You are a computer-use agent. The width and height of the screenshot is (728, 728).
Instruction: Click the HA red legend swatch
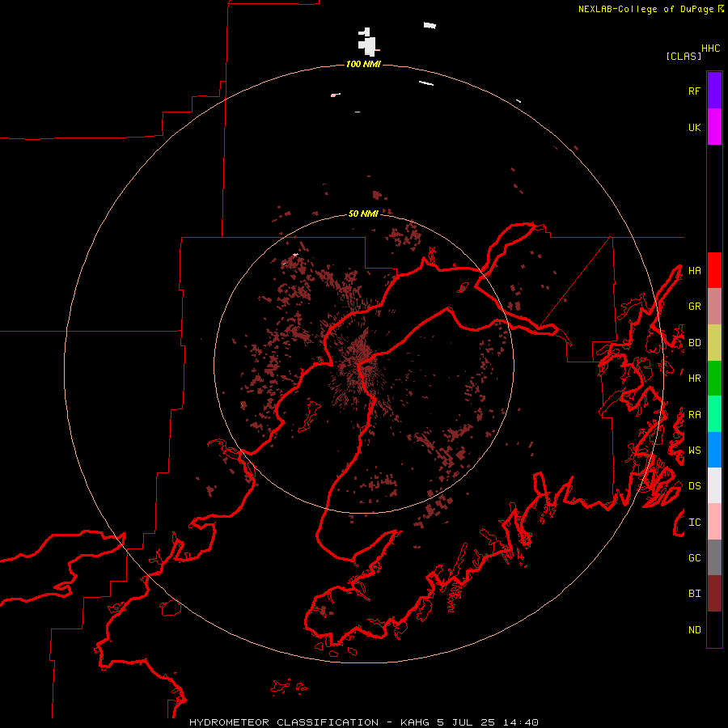click(714, 270)
